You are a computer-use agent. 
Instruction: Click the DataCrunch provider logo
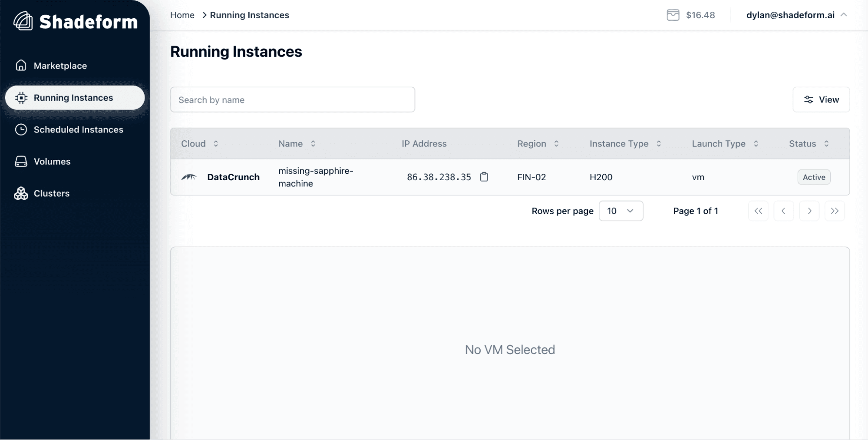point(189,177)
